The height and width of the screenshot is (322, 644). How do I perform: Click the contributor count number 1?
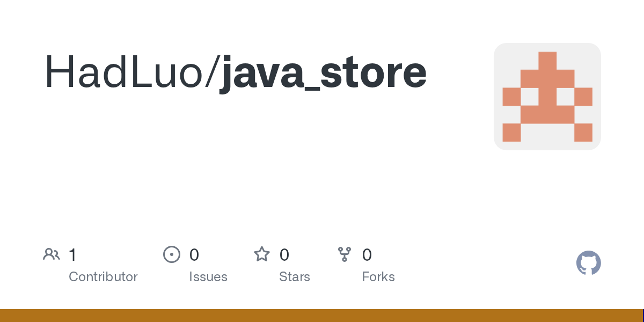(x=72, y=255)
